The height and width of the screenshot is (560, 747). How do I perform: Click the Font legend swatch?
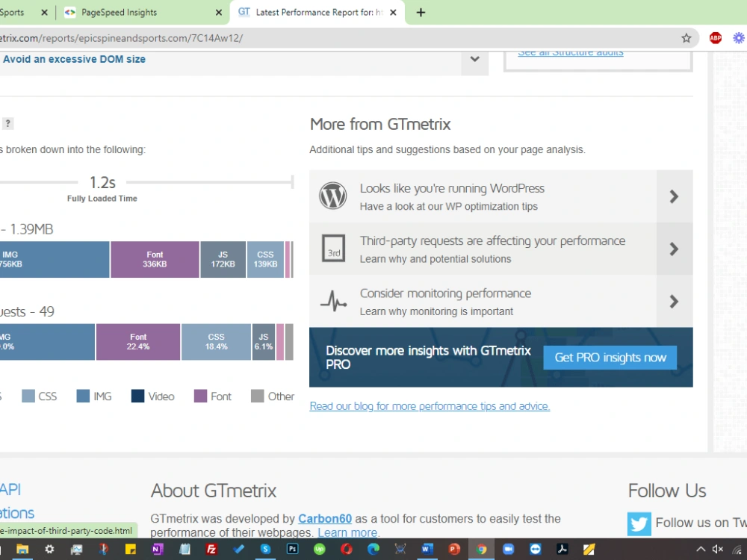(x=200, y=396)
